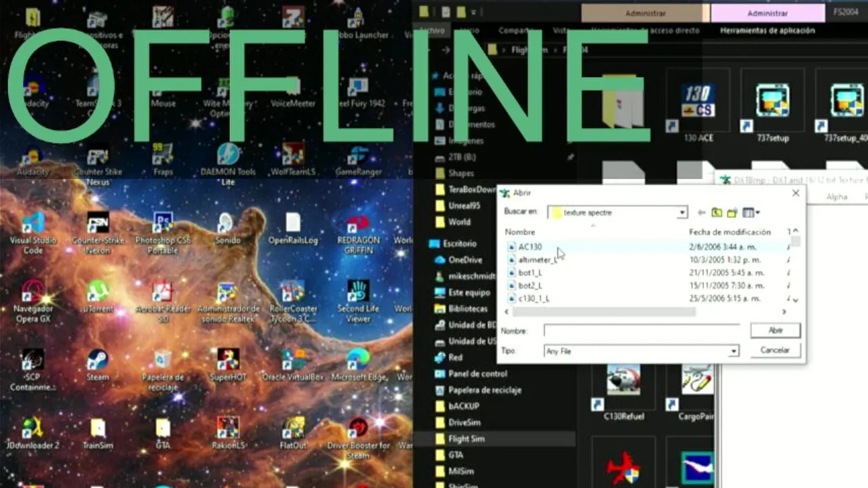Open the OpenRailsLog file icon
The height and width of the screenshot is (488, 868).
click(x=293, y=228)
